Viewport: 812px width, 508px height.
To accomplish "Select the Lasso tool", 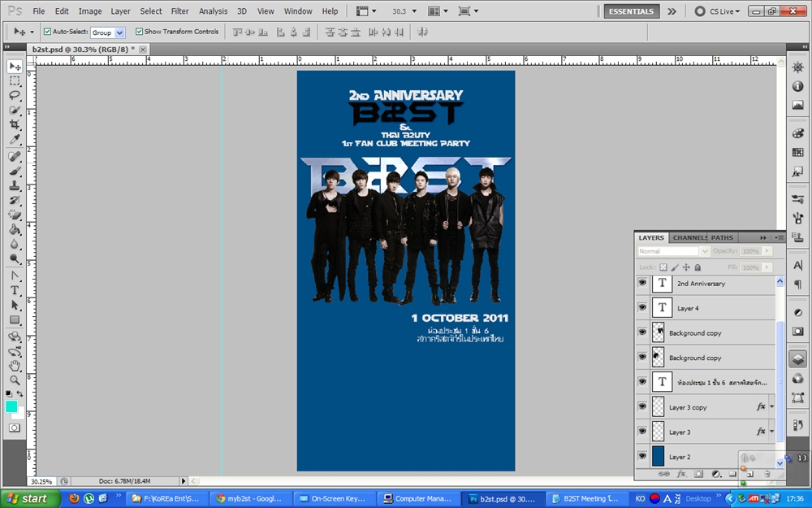I will pyautogui.click(x=15, y=95).
